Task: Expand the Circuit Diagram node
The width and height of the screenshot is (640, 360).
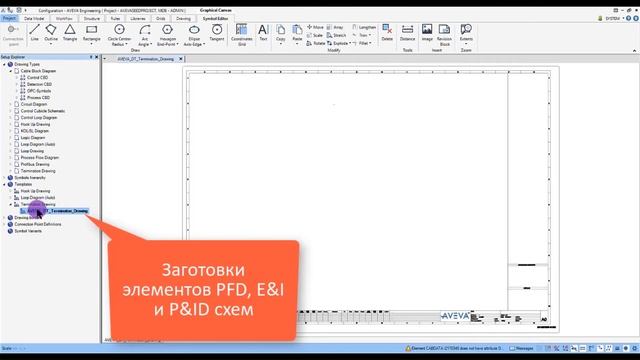Action: 11,104
